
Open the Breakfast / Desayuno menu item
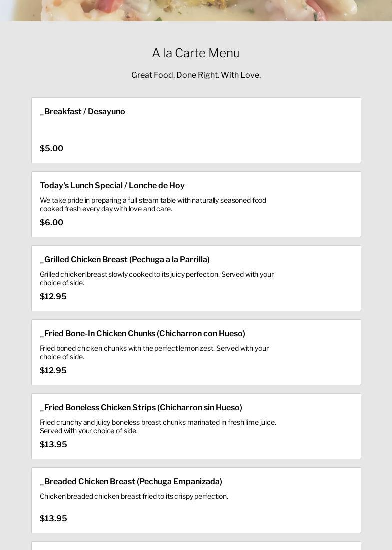tap(82, 112)
